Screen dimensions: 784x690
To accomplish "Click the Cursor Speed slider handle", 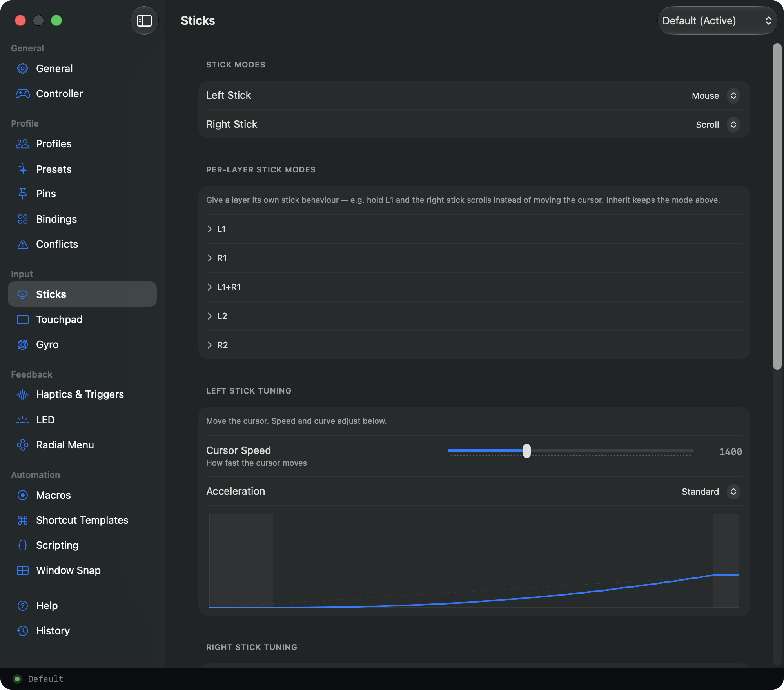I will pos(527,451).
